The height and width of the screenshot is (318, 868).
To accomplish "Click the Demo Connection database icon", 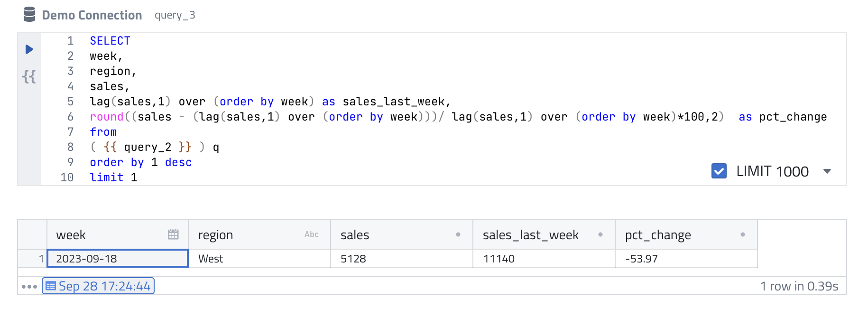I will [x=29, y=15].
